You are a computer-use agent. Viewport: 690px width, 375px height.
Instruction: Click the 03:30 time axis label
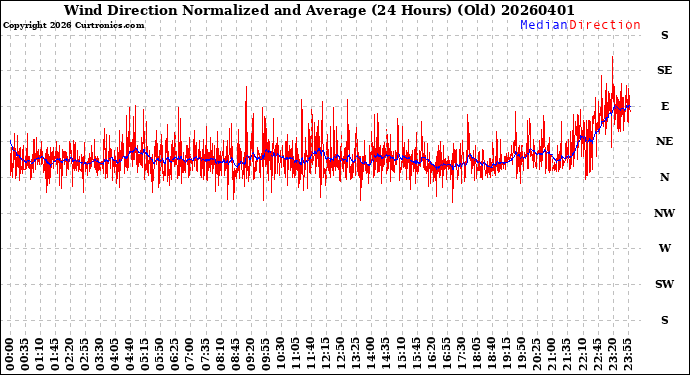[x=99, y=354]
